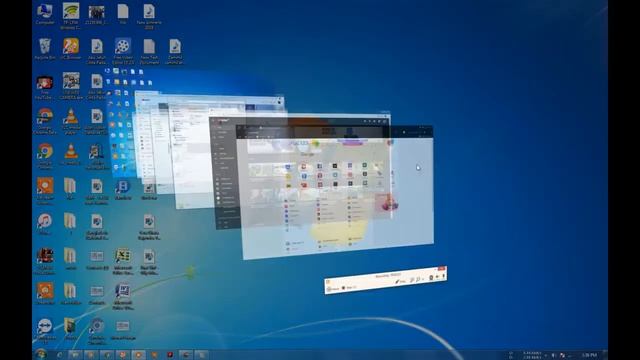
Task: Click the Windows Start orb
Action: point(40,354)
